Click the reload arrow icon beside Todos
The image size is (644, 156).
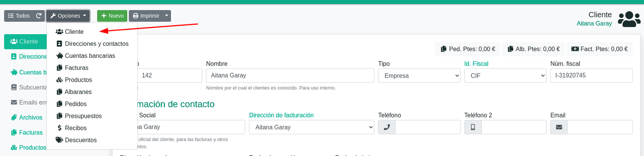click(x=39, y=16)
